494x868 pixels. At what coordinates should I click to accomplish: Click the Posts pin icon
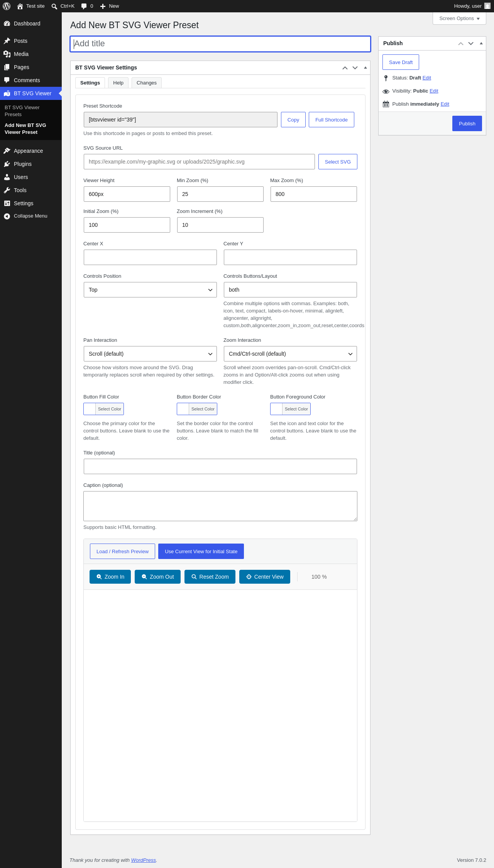tap(7, 41)
